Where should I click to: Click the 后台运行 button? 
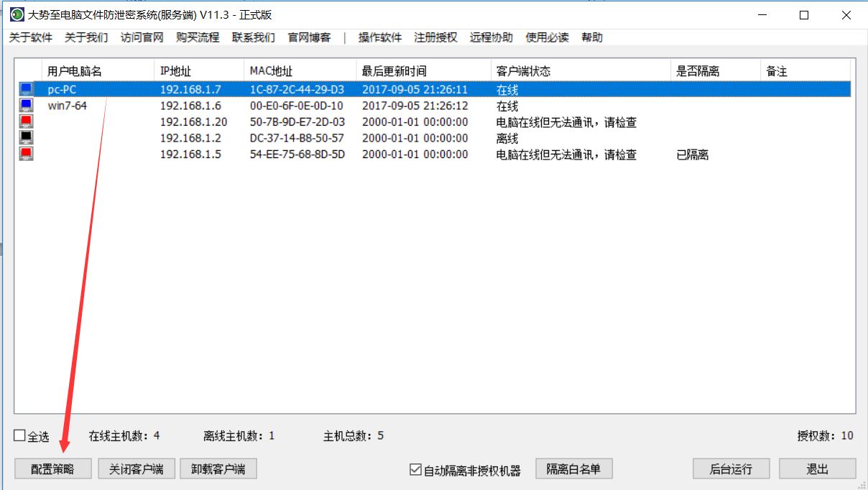click(731, 469)
